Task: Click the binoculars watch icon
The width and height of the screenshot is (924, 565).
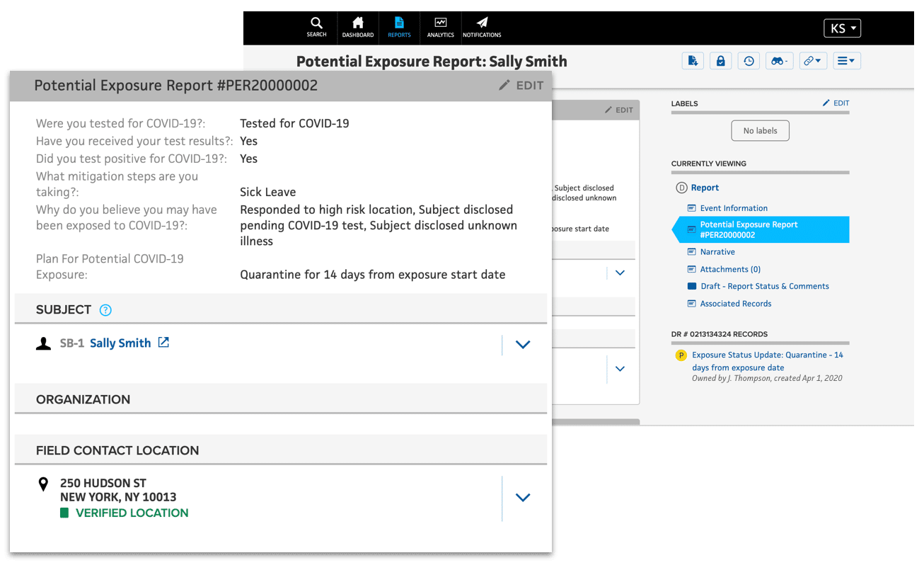Action: [x=780, y=61]
